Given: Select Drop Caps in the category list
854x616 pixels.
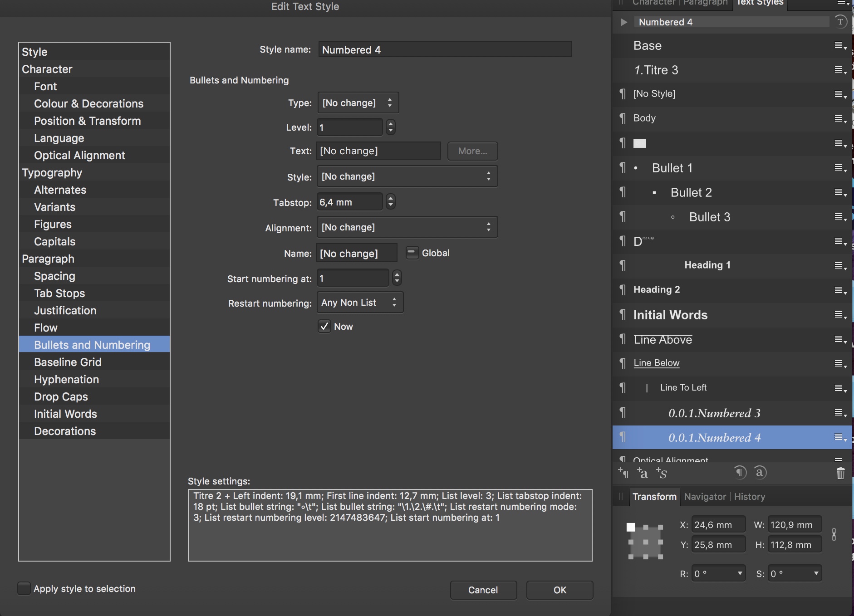Looking at the screenshot, I should coord(94,396).
